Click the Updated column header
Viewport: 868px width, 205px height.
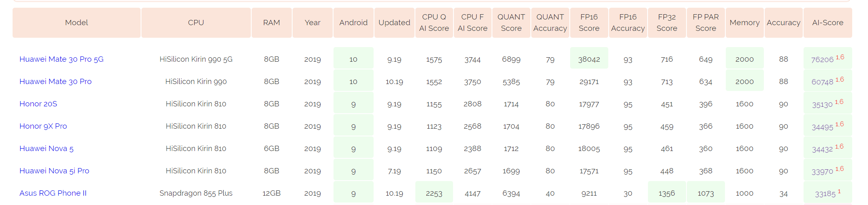coord(394,23)
